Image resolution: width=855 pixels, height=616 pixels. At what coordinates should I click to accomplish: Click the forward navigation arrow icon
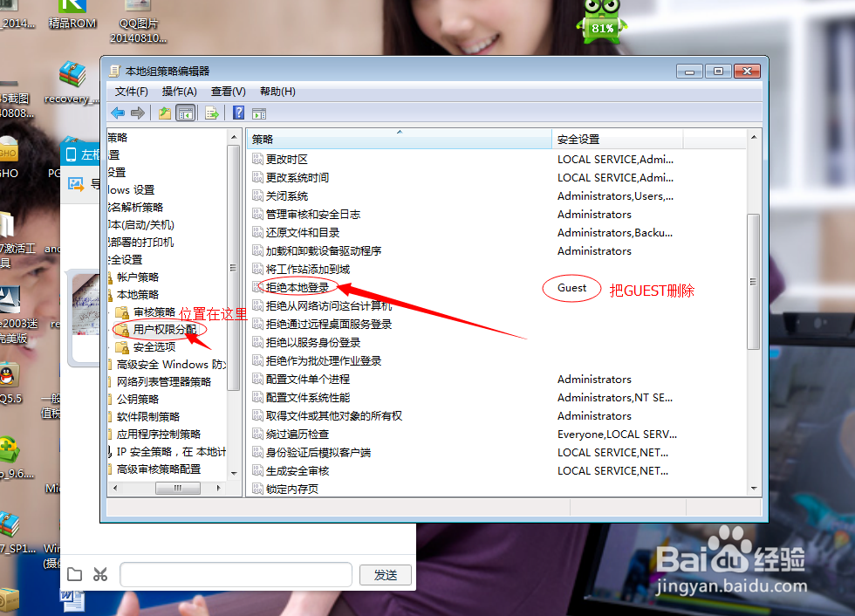pyautogui.click(x=138, y=112)
